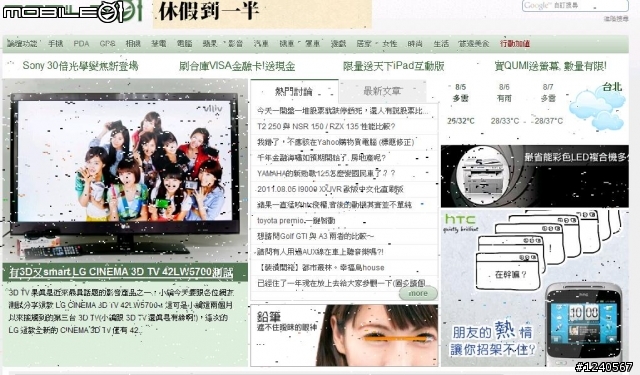Open the toyota premio thread

(x=296, y=220)
